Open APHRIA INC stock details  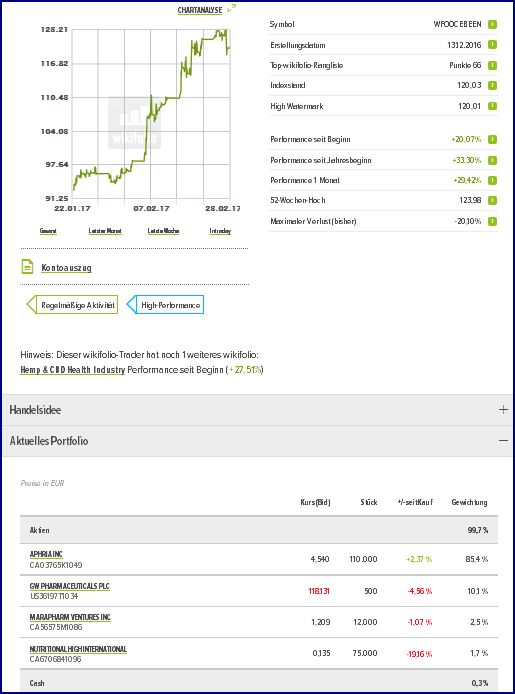pos(46,555)
